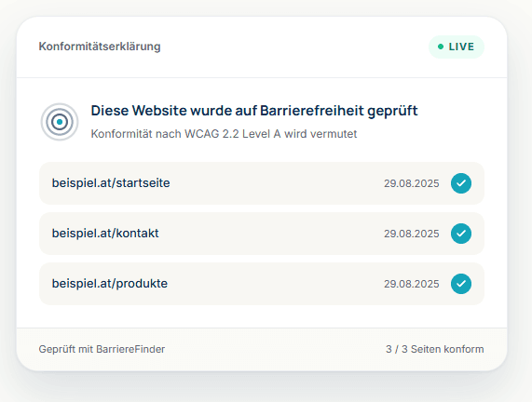Click the green LIVE status badge
This screenshot has height=402, width=532.
pyautogui.click(x=457, y=47)
